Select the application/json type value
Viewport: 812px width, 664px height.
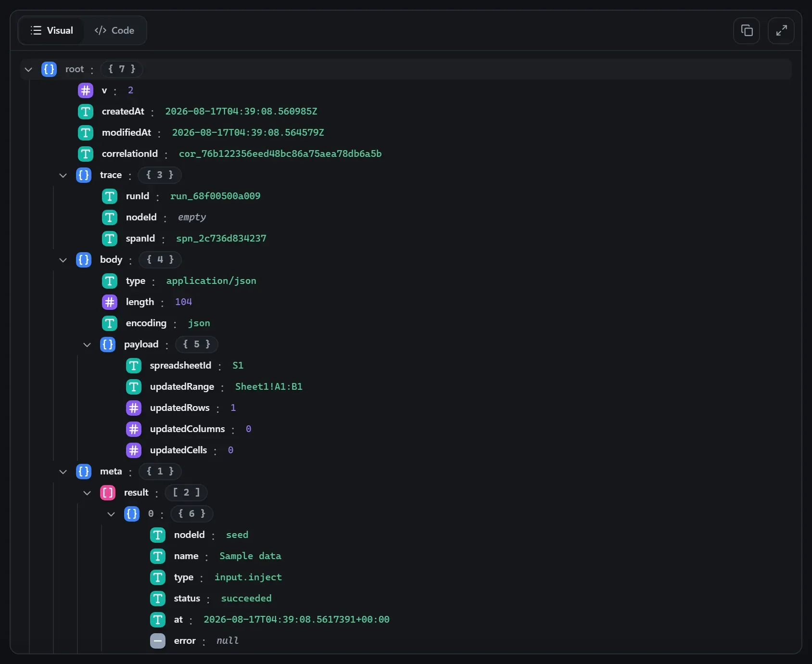tap(211, 281)
